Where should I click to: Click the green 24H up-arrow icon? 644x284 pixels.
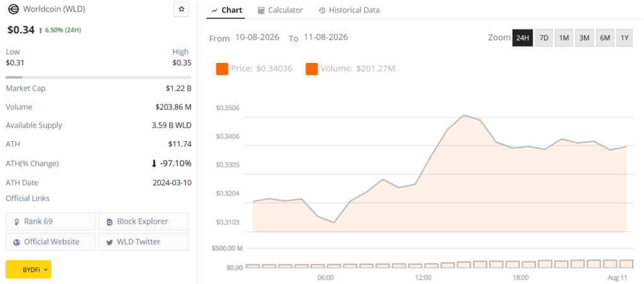coord(41,30)
